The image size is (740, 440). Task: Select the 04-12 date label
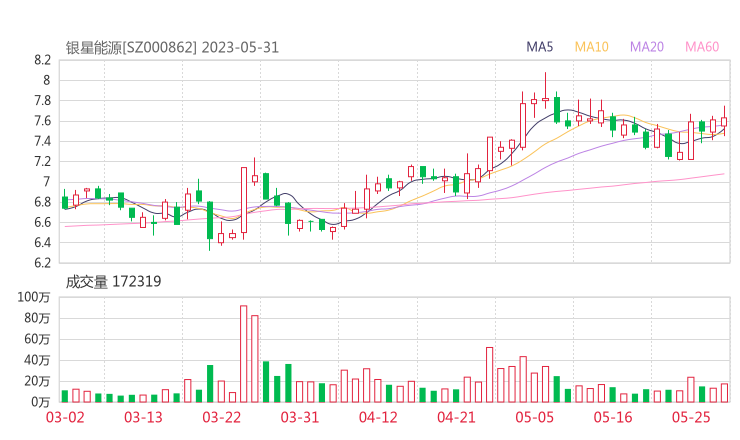click(377, 417)
